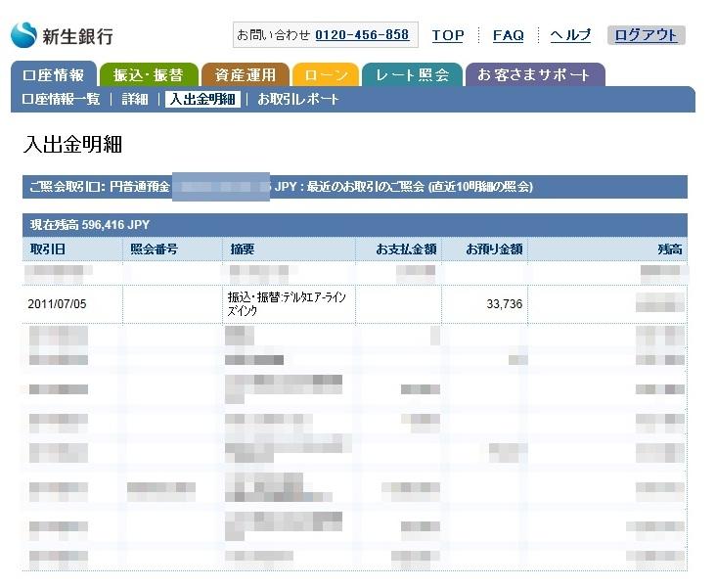Switch to the 振込・振替 tab
The width and height of the screenshot is (716, 588).
coord(150,75)
